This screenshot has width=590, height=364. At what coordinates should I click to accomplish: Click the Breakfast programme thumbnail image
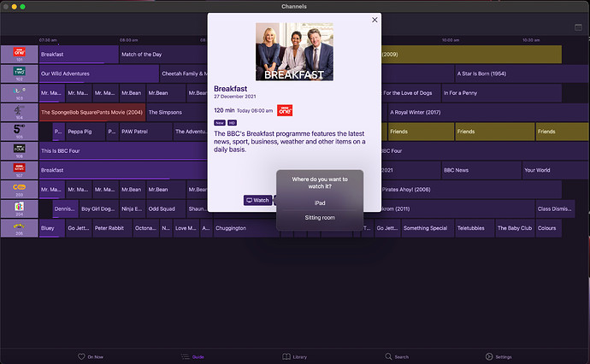pyautogui.click(x=294, y=51)
